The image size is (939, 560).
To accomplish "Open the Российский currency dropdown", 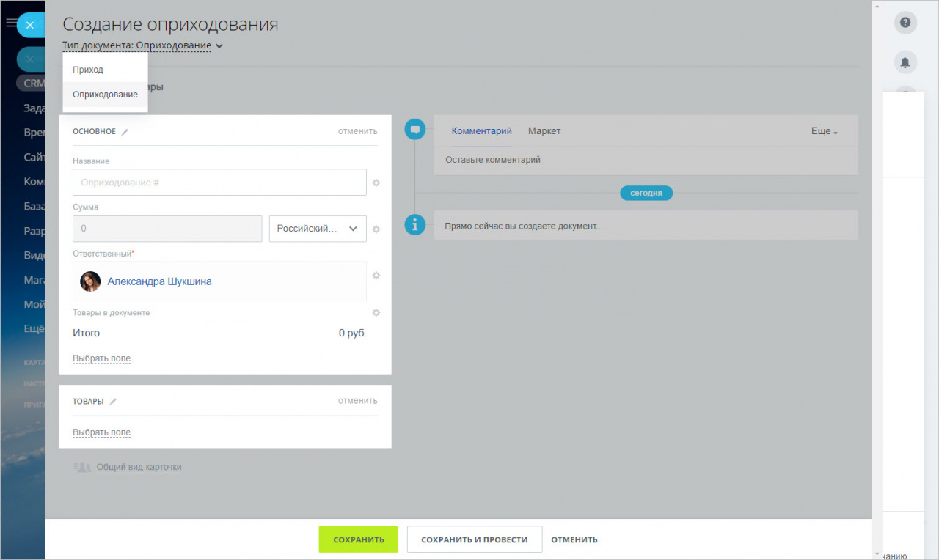I will (318, 229).
